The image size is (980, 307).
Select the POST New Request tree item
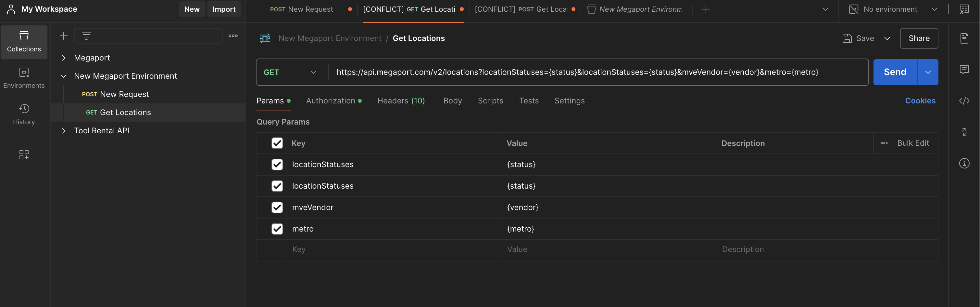click(148, 94)
